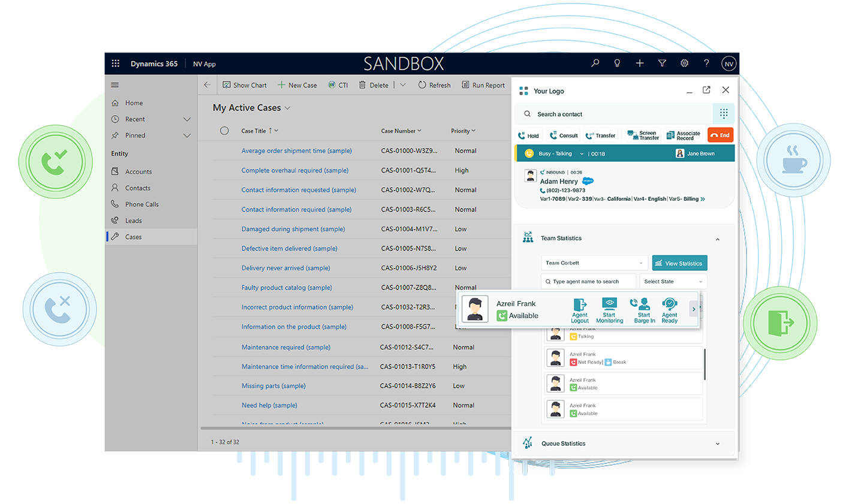Open Home in the sidebar
The image size is (849, 504).
(x=134, y=103)
